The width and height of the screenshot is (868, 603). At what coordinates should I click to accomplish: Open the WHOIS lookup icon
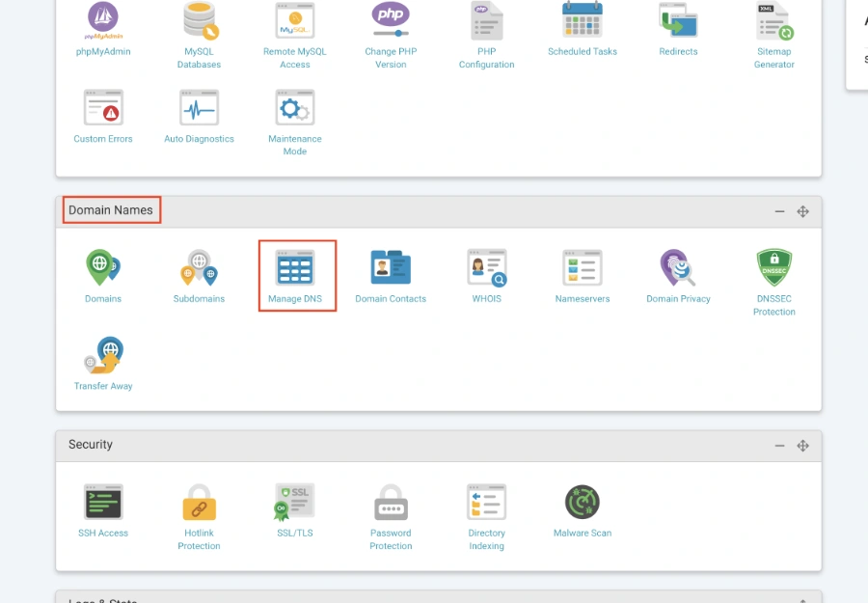coord(487,268)
